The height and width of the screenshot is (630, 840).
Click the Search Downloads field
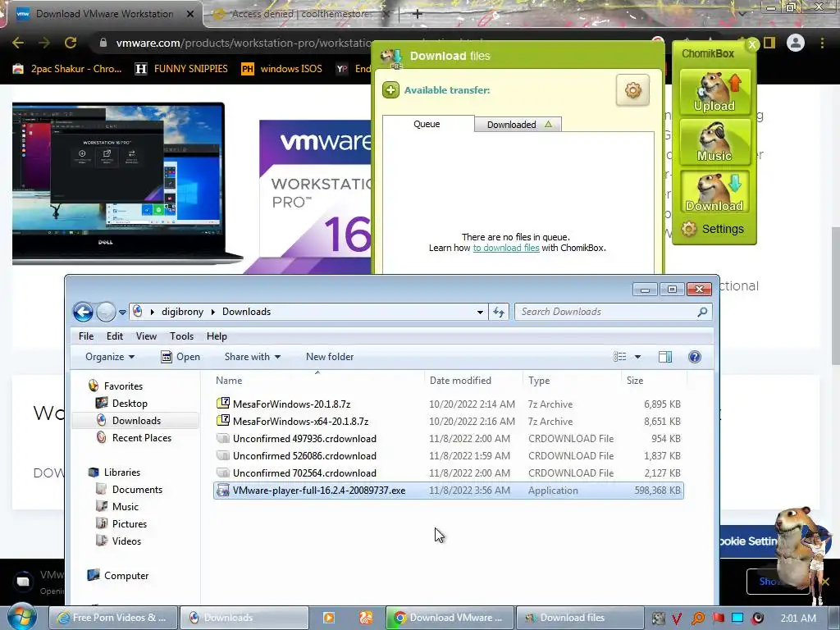click(614, 312)
